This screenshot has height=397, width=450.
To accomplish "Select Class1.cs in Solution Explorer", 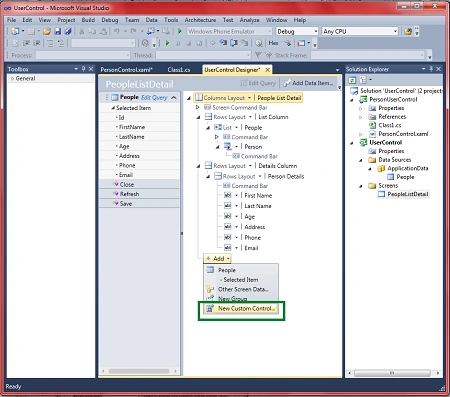I will point(390,125).
